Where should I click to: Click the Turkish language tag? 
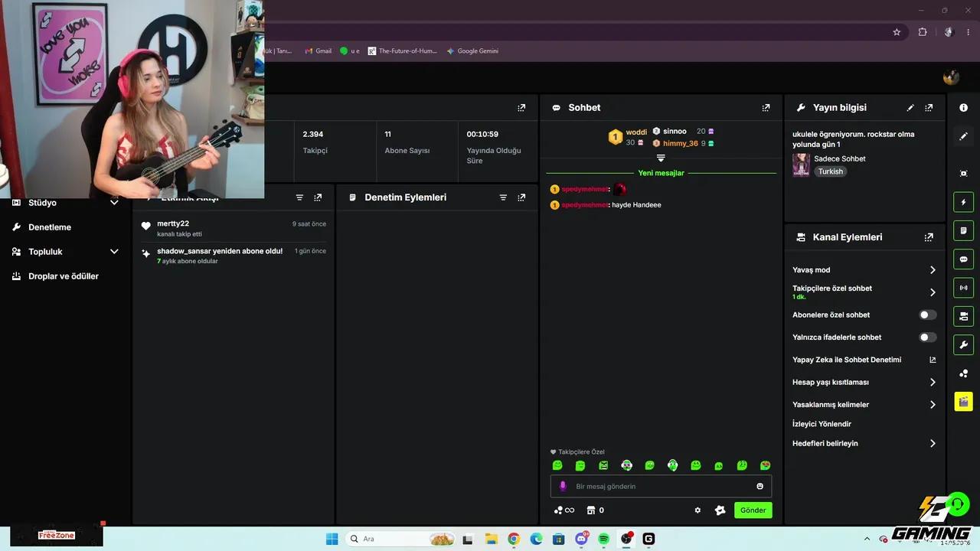(x=831, y=171)
